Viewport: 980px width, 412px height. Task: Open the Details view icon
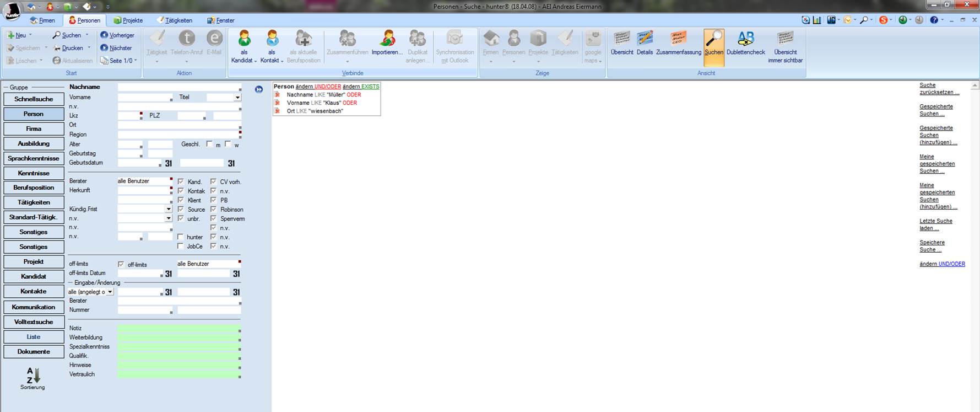pyautogui.click(x=645, y=39)
